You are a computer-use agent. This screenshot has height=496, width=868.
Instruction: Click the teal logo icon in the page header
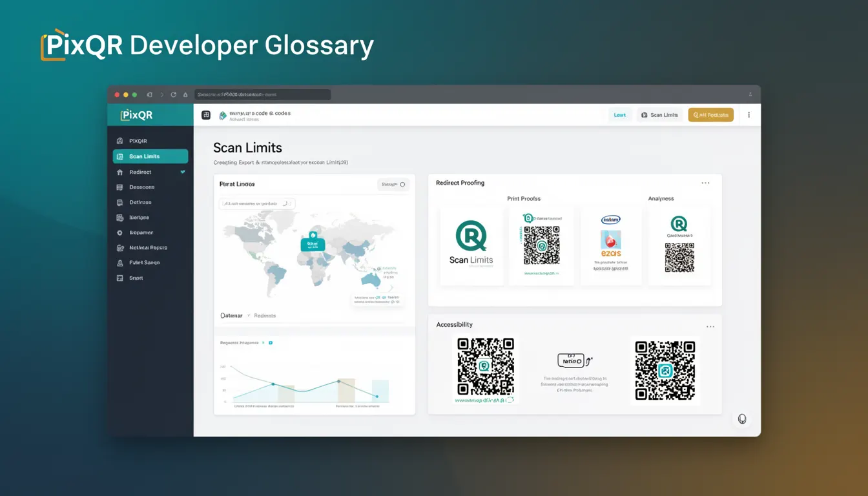pyautogui.click(x=223, y=116)
